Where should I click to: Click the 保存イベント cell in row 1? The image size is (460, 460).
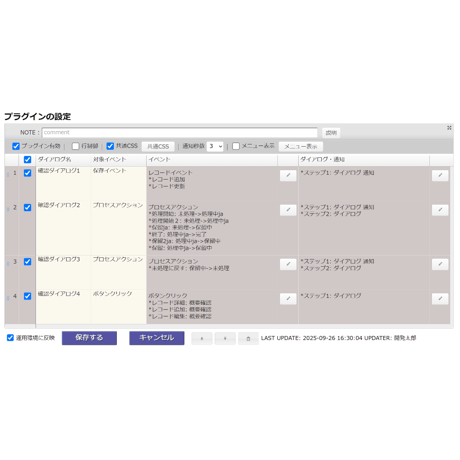[118, 184]
